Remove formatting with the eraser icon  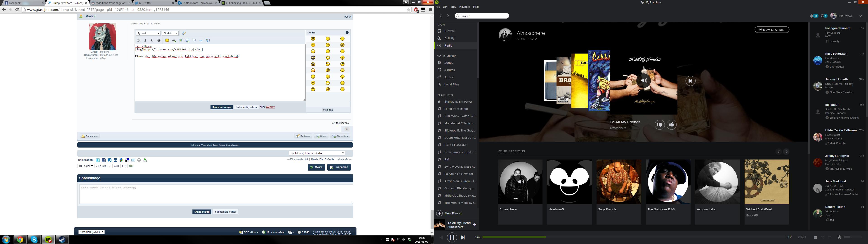pyautogui.click(x=184, y=33)
